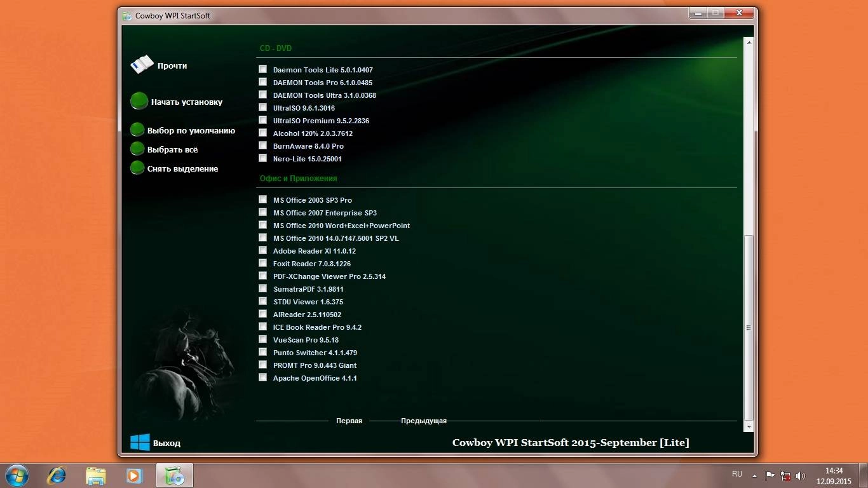Click Выбор по умолчанию text
Image resolution: width=868 pixels, height=488 pixels.
191,130
